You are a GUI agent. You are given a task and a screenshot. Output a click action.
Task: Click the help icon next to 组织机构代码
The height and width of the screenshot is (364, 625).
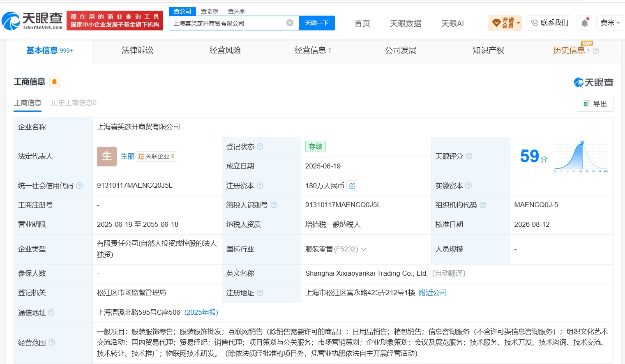(483, 205)
